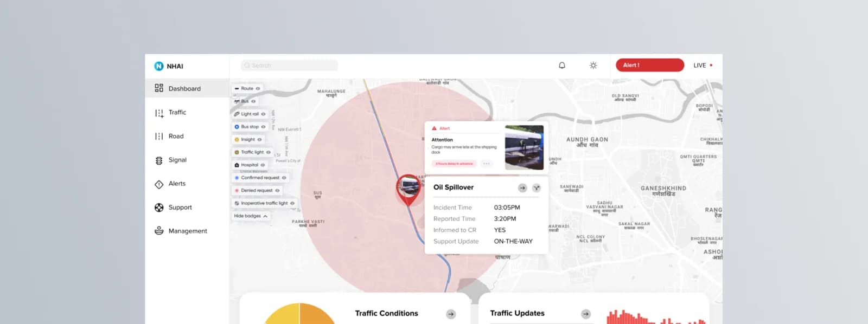Click the Traffic Conditions heading
Screen dimensions: 868x324
(387, 314)
